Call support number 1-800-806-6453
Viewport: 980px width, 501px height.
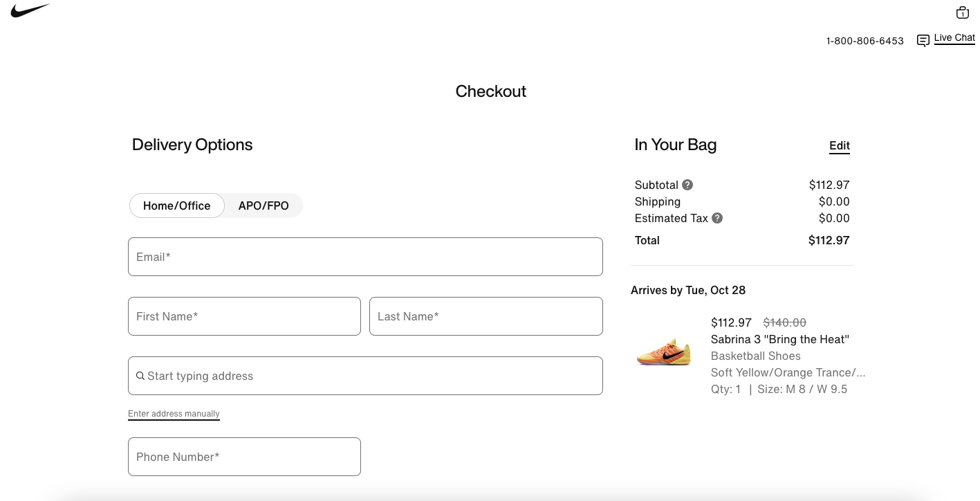pyautogui.click(x=865, y=41)
